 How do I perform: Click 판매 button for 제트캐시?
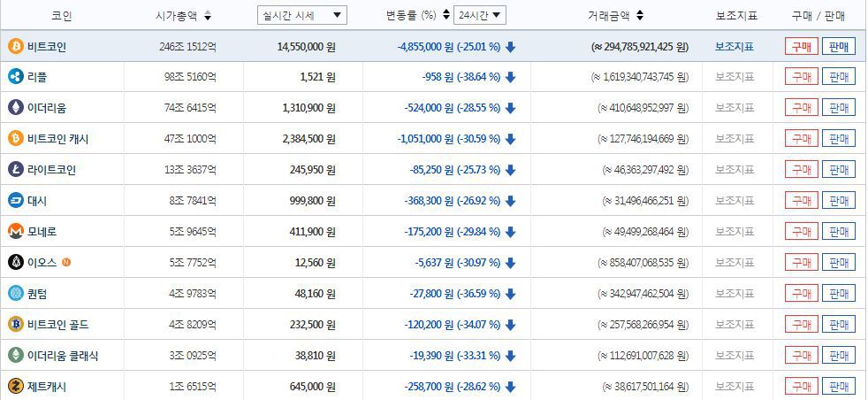coord(839,386)
